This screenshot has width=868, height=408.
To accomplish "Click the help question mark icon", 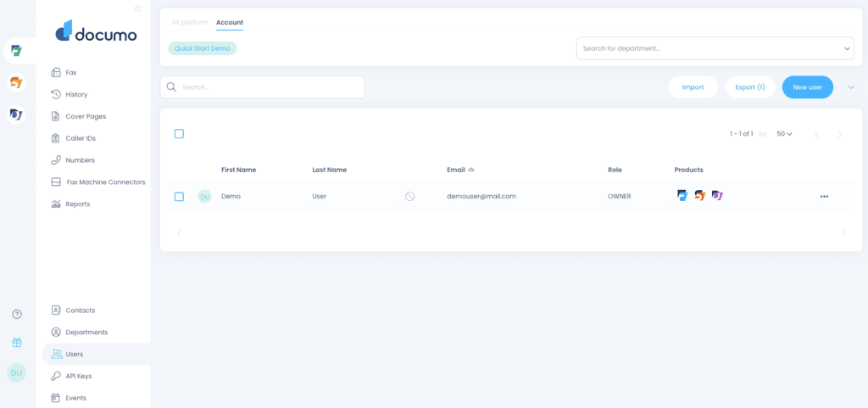I will pos(17,315).
